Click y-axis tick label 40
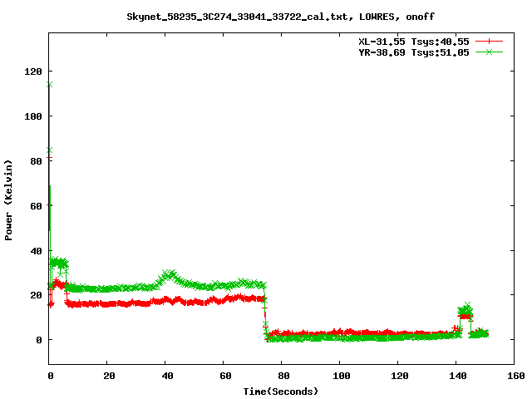This screenshot has height=399, width=532. [36, 251]
